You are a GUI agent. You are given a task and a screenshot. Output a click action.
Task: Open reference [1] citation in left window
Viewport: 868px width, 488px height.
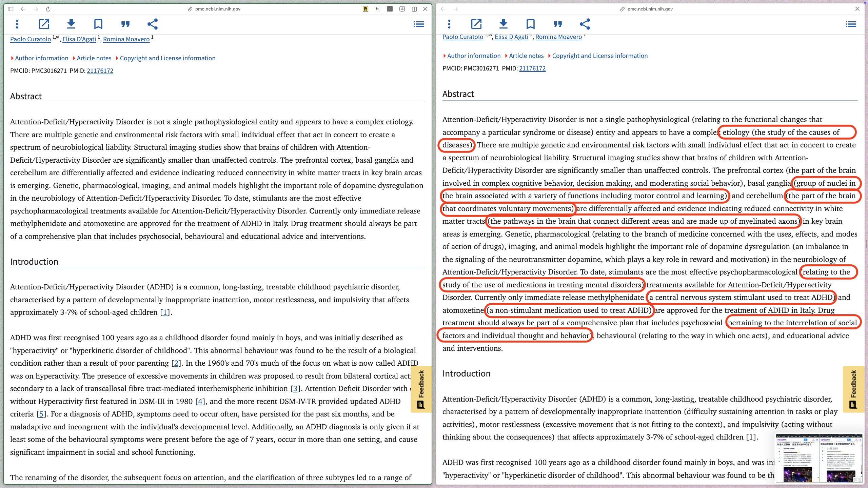pos(165,312)
